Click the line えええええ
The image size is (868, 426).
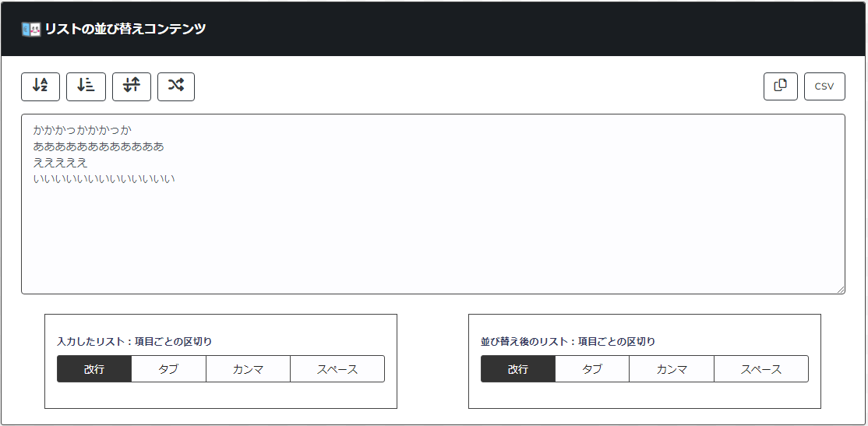tap(60, 163)
